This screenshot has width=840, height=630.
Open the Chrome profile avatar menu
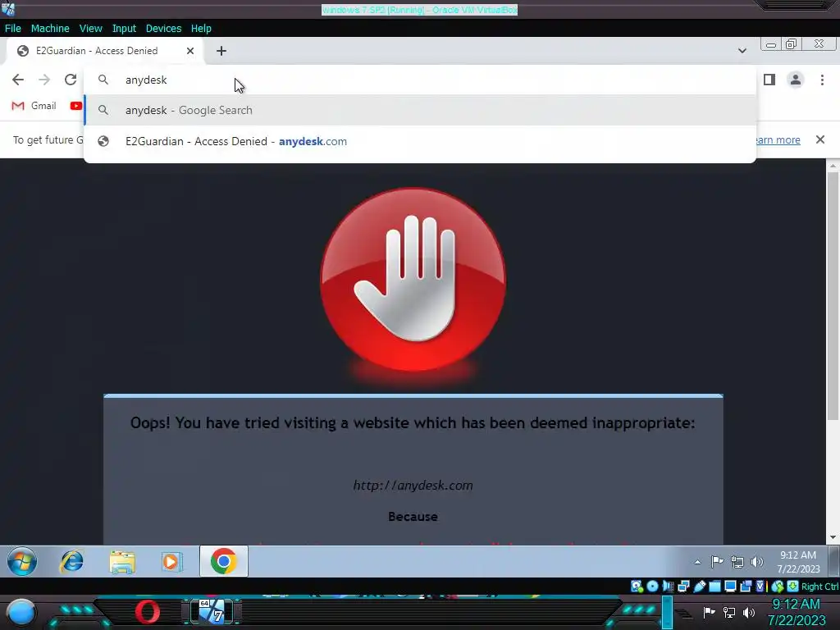click(x=796, y=80)
